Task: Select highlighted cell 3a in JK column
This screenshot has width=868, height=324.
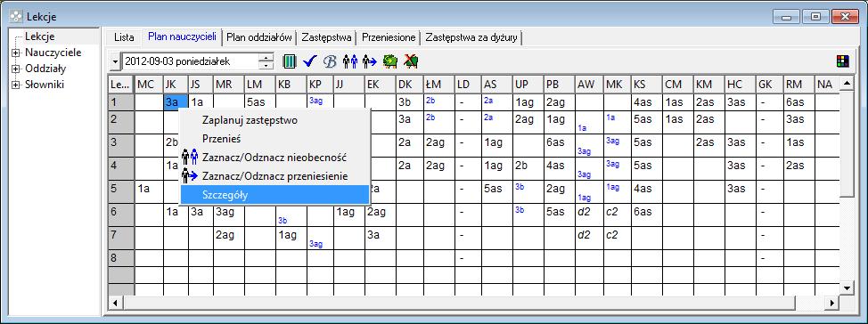Action: 176,102
